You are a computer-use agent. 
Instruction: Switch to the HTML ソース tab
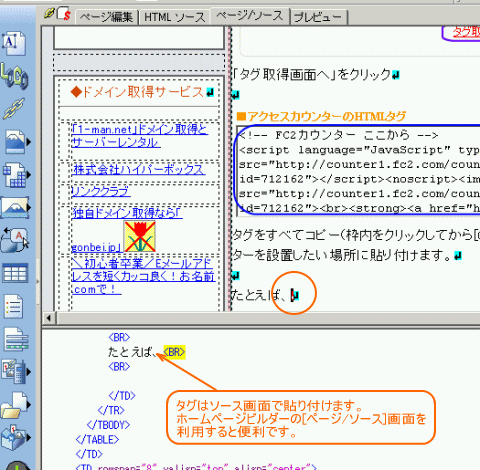click(174, 17)
